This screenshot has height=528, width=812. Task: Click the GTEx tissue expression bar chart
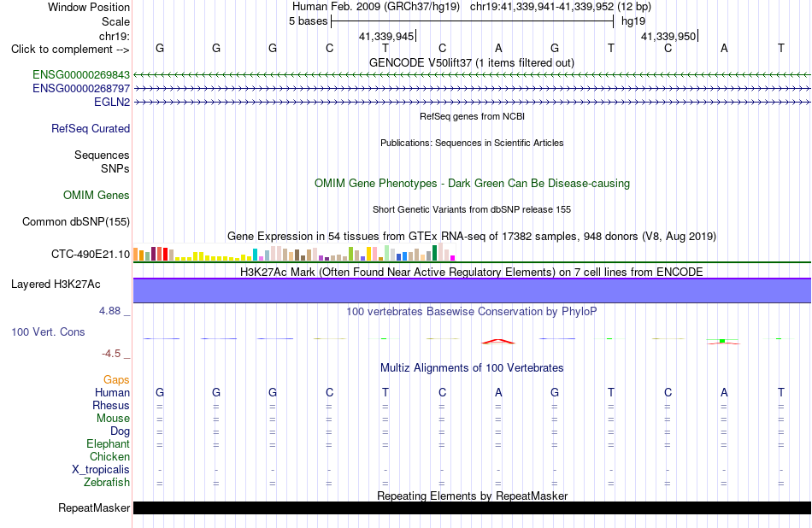(x=294, y=252)
